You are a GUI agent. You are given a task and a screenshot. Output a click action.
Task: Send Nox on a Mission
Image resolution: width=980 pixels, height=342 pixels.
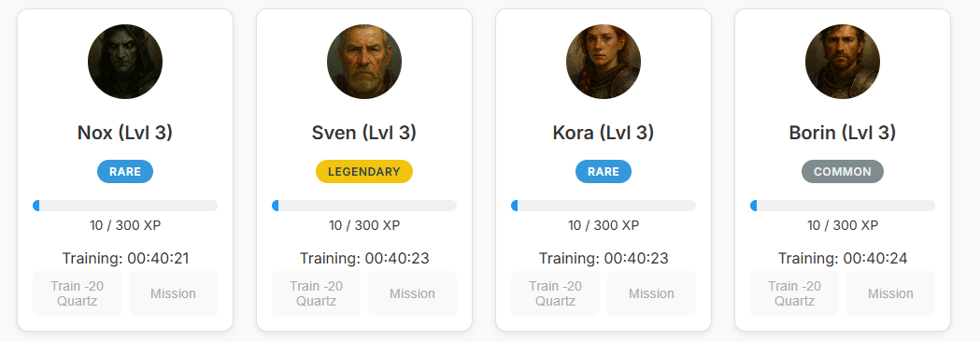(173, 293)
